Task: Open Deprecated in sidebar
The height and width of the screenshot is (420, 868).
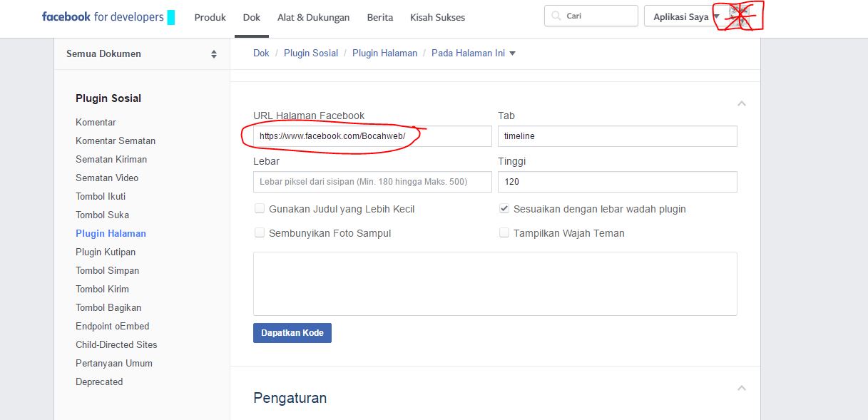Action: 99,381
